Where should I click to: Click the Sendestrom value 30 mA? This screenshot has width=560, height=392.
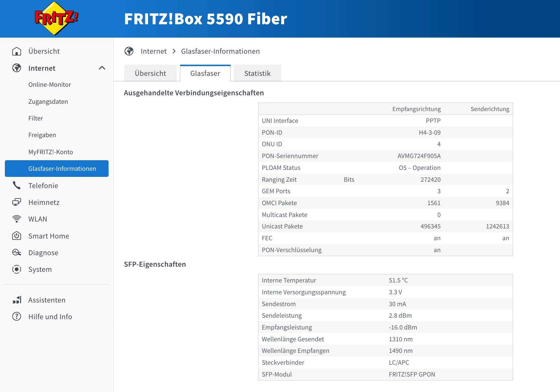click(x=397, y=304)
